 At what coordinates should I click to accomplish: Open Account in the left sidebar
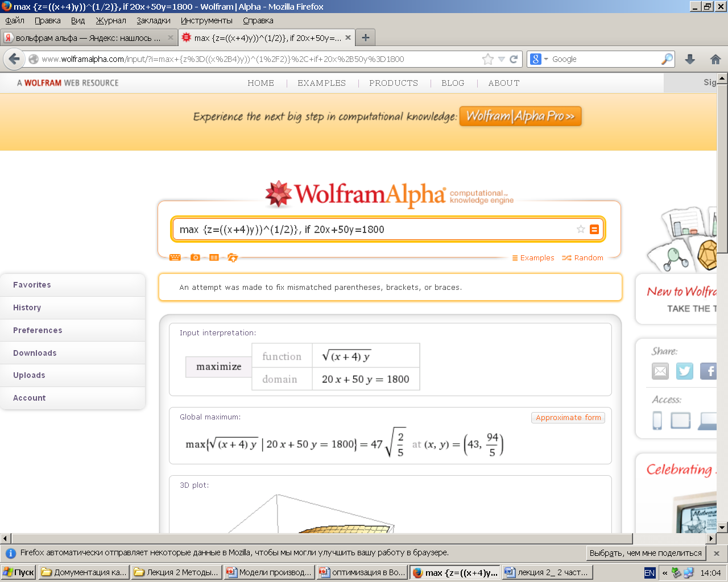click(x=73, y=398)
